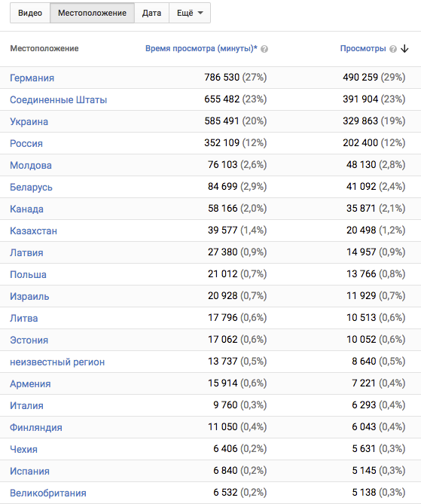Viewport: 421px width, 504px height.
Task: Expand the Ещё dropdown menu
Action: click(190, 13)
